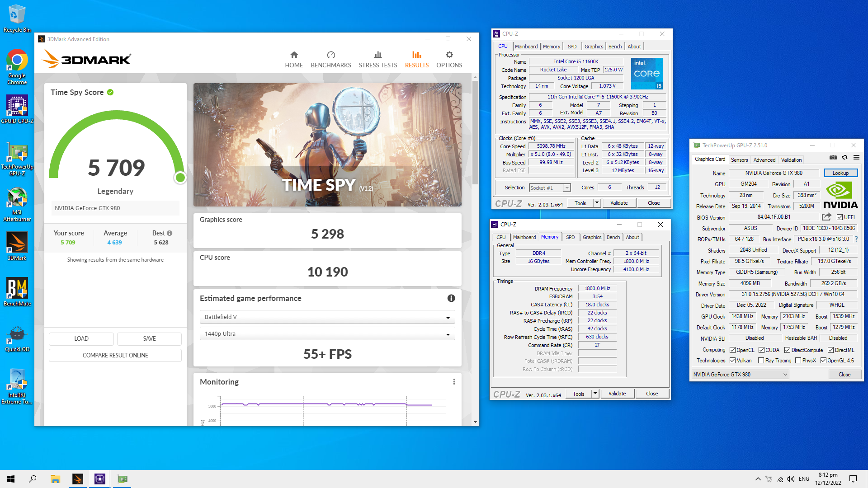This screenshot has width=868, height=488.
Task: Open taskbar search
Action: 33,479
